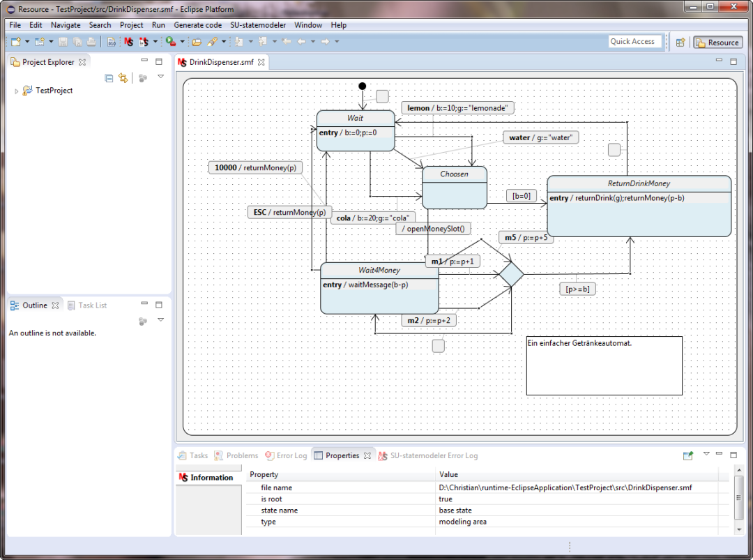
Task: Open the Project Explorer view menu arrow
Action: click(161, 77)
